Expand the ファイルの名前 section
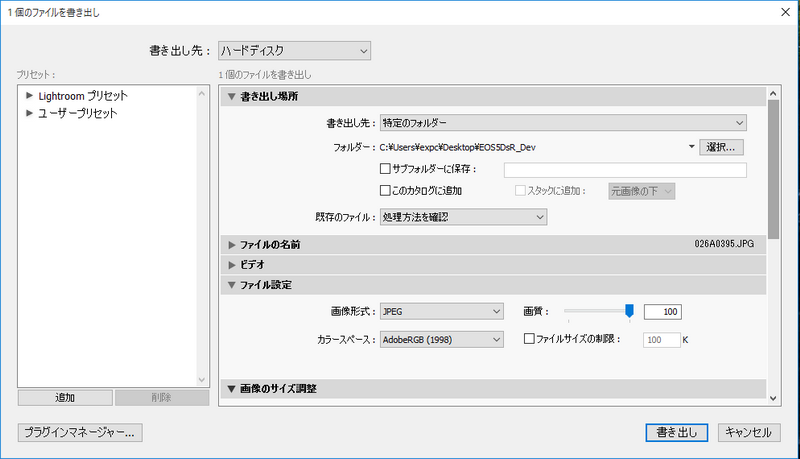800x459 pixels. tap(232, 245)
